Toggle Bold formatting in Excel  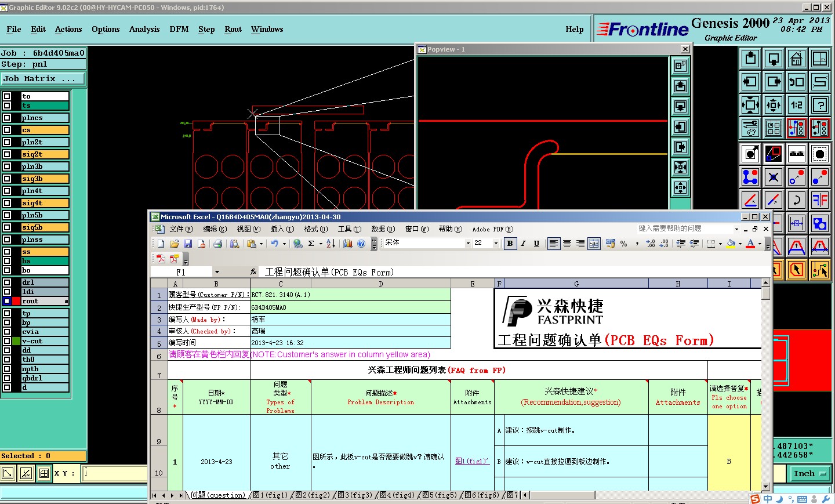point(510,244)
